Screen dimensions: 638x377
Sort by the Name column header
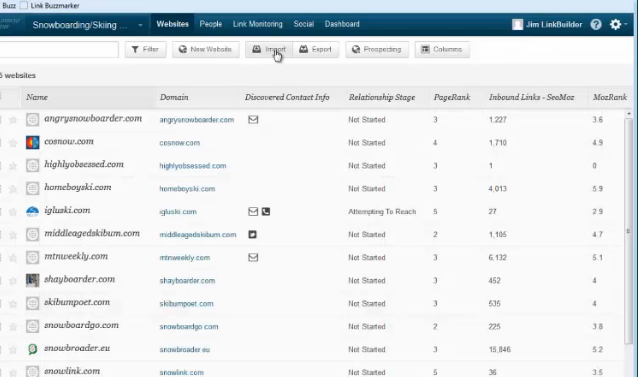(x=37, y=97)
